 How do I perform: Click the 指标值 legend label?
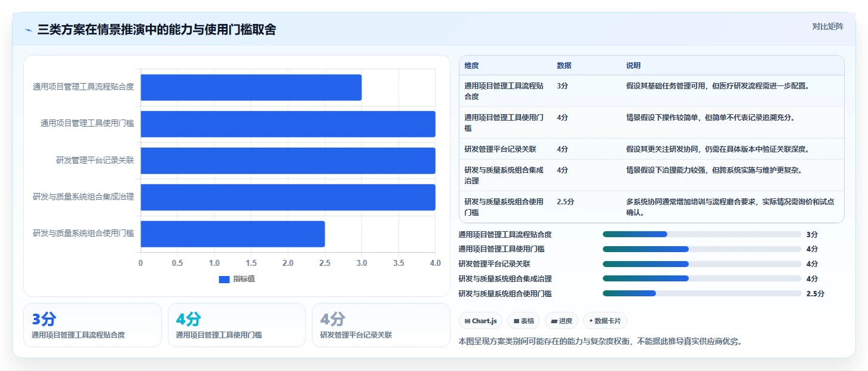[244, 279]
